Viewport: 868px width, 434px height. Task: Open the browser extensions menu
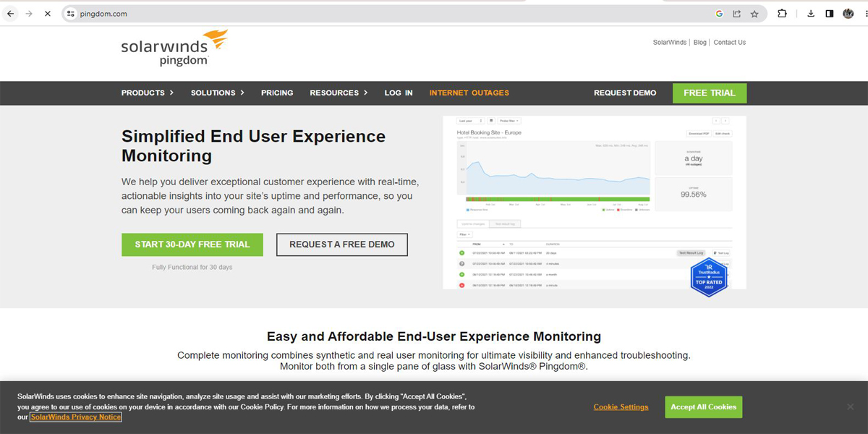[x=782, y=13]
